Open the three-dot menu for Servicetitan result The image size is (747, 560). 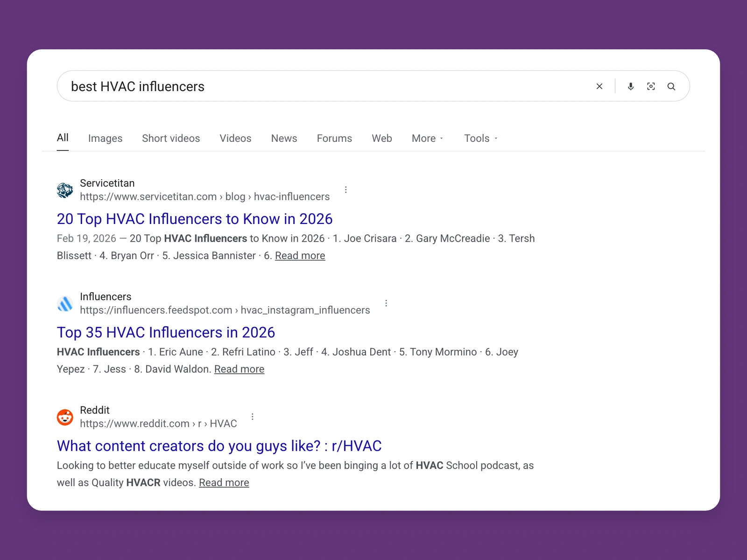pos(345,189)
